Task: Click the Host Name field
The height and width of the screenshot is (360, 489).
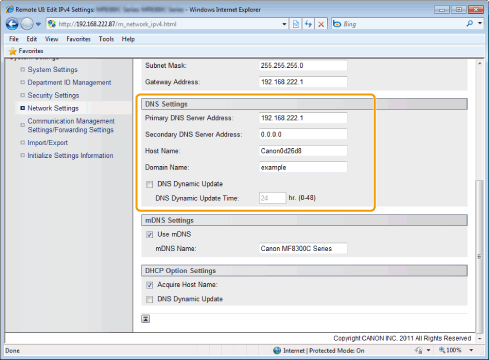Action: (x=303, y=151)
